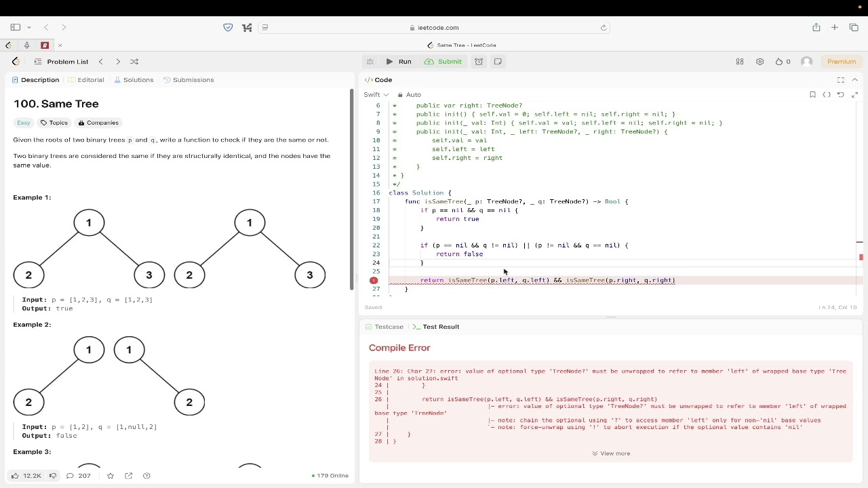Close the Same Tree tab
This screenshot has width=868, height=488.
click(60, 45)
